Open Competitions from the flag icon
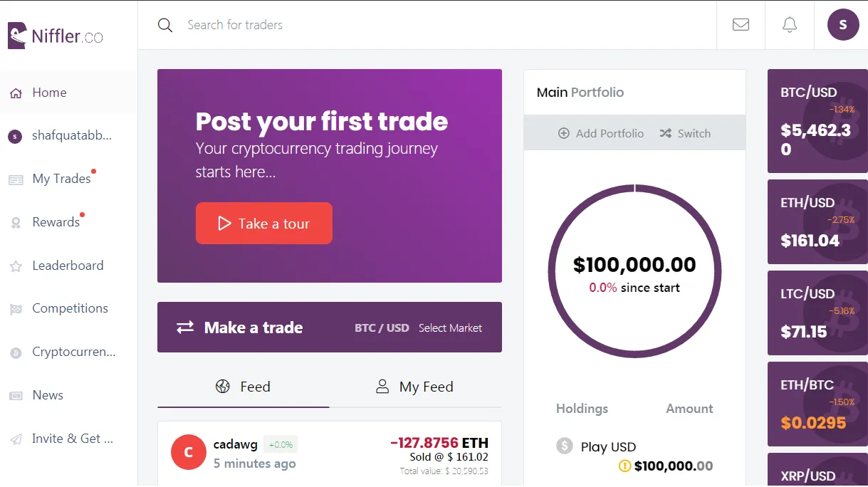Viewport: 868px width, 487px height. click(16, 309)
